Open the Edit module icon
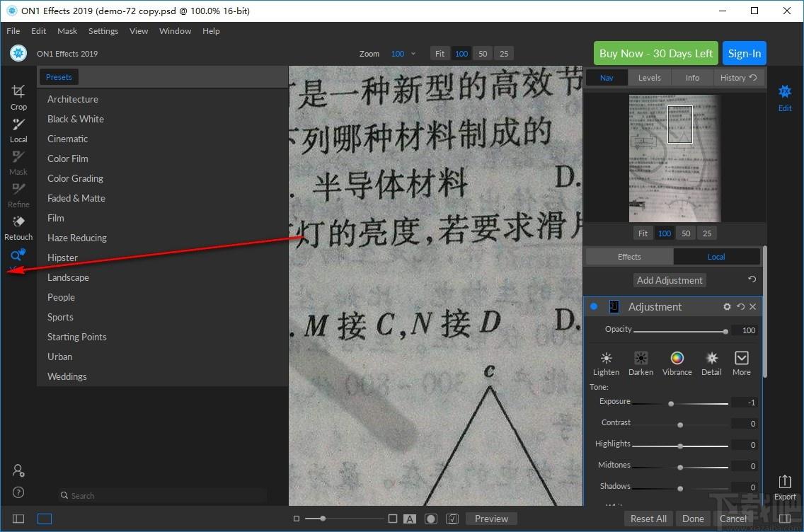This screenshot has width=804, height=532. coord(784,98)
